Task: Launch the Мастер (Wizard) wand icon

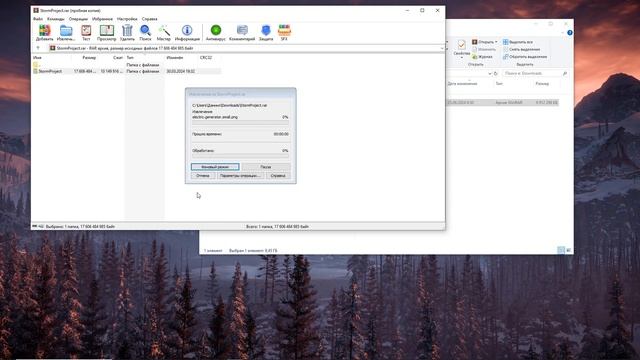Action: click(x=164, y=31)
